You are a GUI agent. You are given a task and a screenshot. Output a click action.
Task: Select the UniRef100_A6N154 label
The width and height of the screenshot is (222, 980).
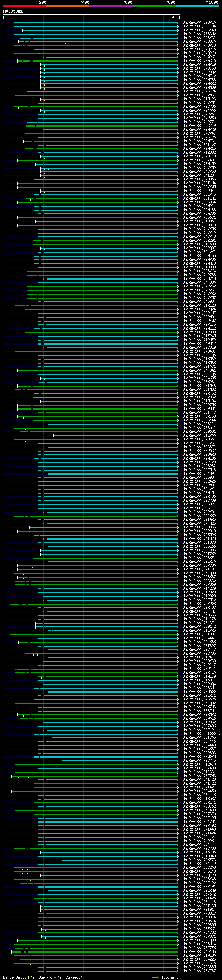(199, 493)
